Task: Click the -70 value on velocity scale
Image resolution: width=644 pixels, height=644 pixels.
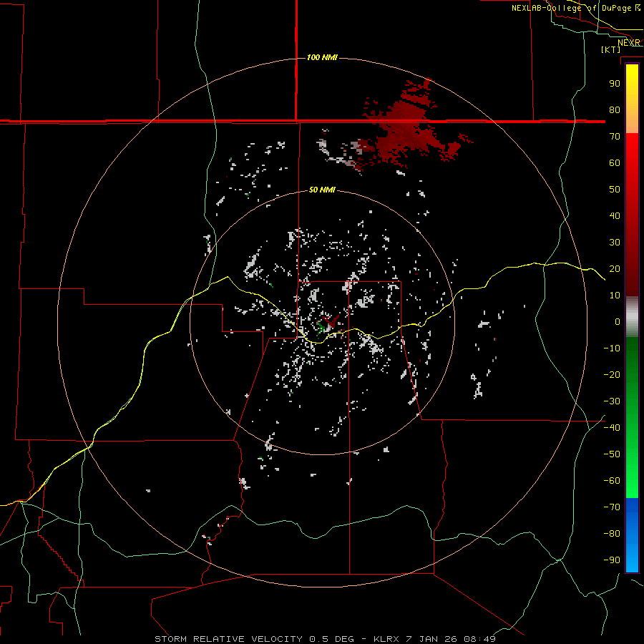Action: [x=612, y=507]
